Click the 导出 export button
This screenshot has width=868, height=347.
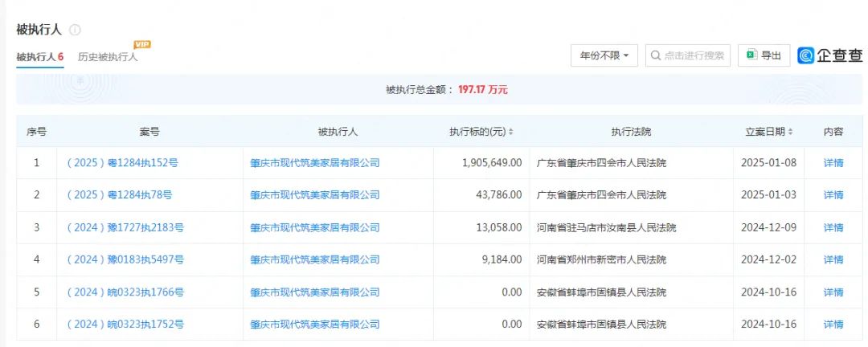(x=764, y=55)
